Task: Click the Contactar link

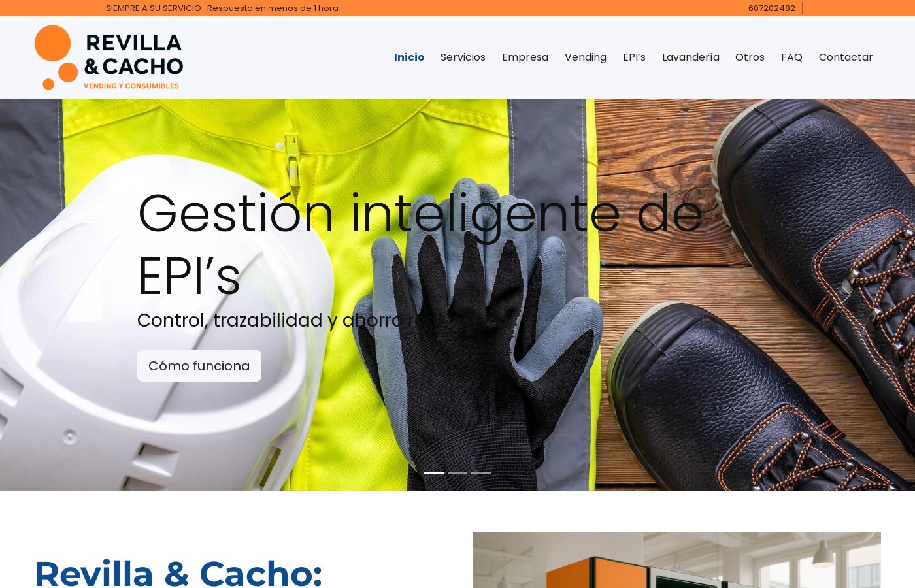Action: 846,57
